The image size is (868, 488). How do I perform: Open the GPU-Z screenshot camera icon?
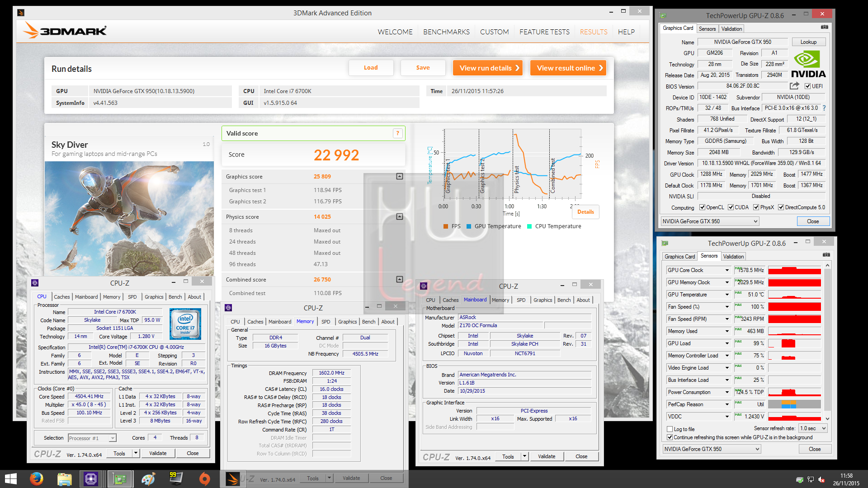pyautogui.click(x=825, y=28)
